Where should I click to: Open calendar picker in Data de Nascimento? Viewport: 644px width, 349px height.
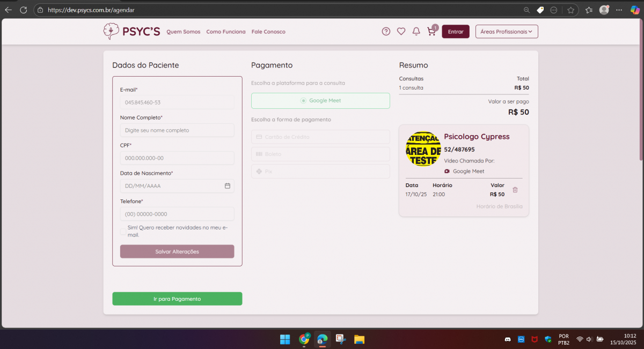[x=228, y=186]
